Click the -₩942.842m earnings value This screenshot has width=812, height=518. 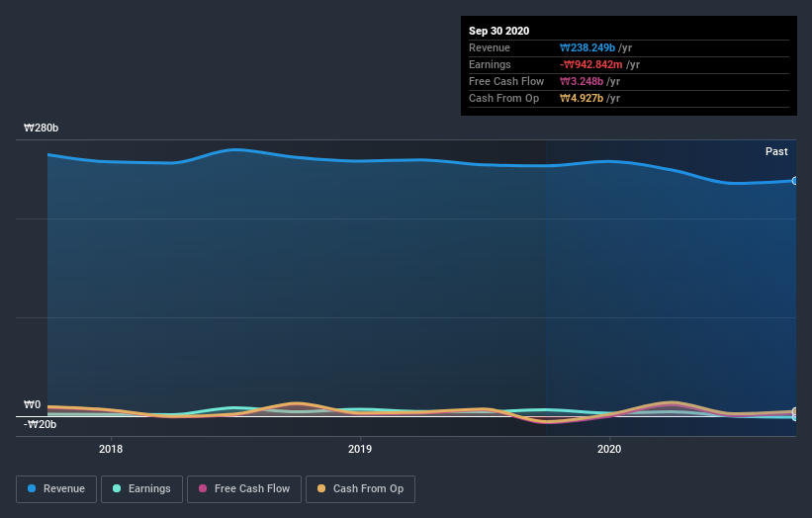590,64
